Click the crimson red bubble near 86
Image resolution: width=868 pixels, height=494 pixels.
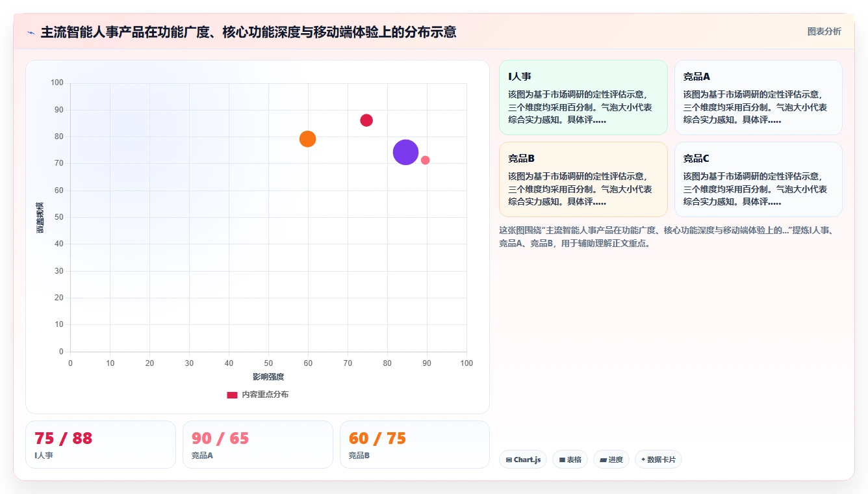tap(366, 120)
